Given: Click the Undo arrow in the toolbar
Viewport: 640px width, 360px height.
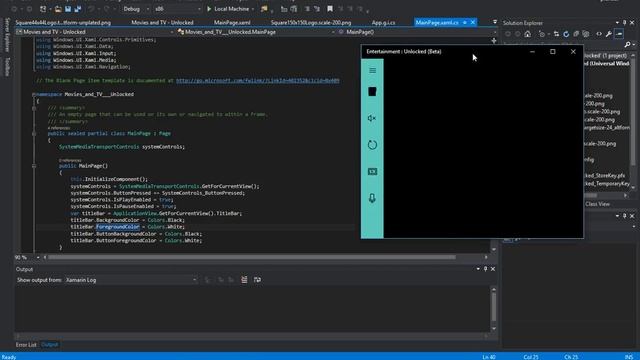Looking at the screenshot, I should (x=91, y=9).
